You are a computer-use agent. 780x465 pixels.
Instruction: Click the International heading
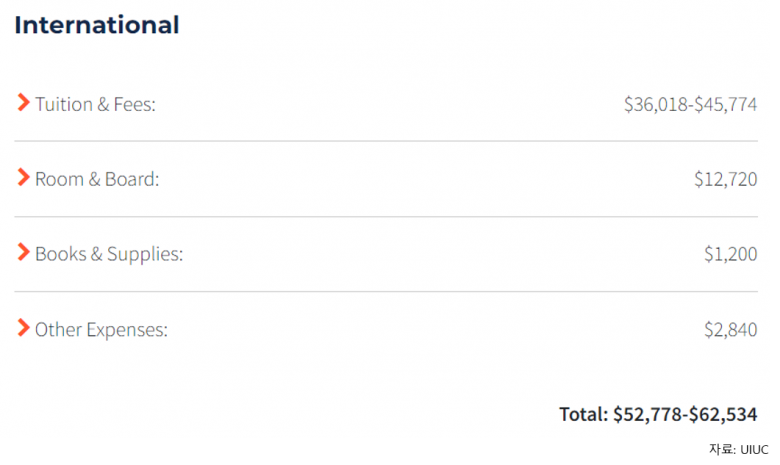[x=97, y=25]
